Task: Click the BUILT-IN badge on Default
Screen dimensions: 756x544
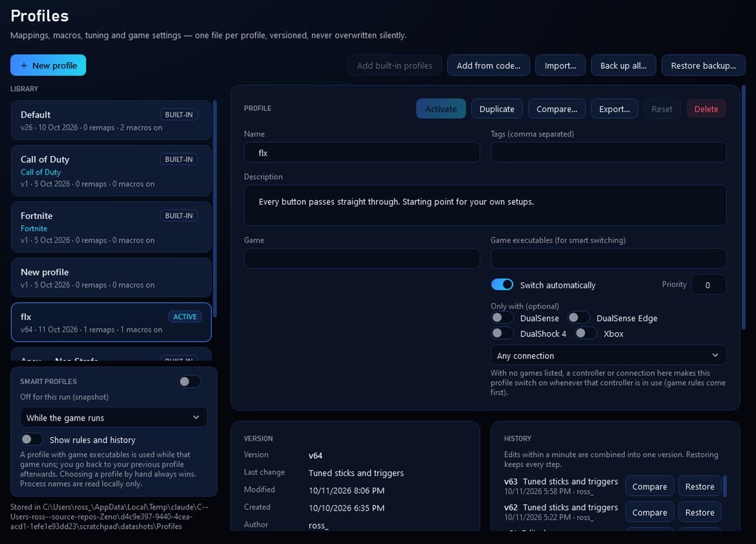Action: [179, 114]
